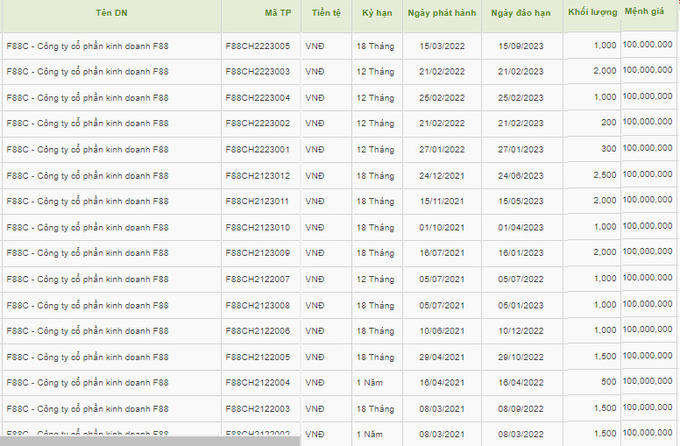This screenshot has height=446, width=680.
Task: Click maturity date 05/07/2022
Action: 521,279
